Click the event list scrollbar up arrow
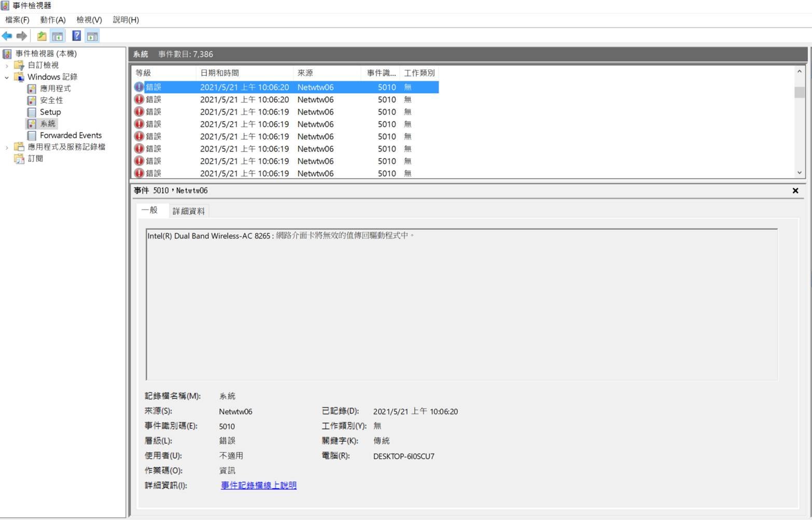This screenshot has height=520, width=812. click(x=800, y=72)
